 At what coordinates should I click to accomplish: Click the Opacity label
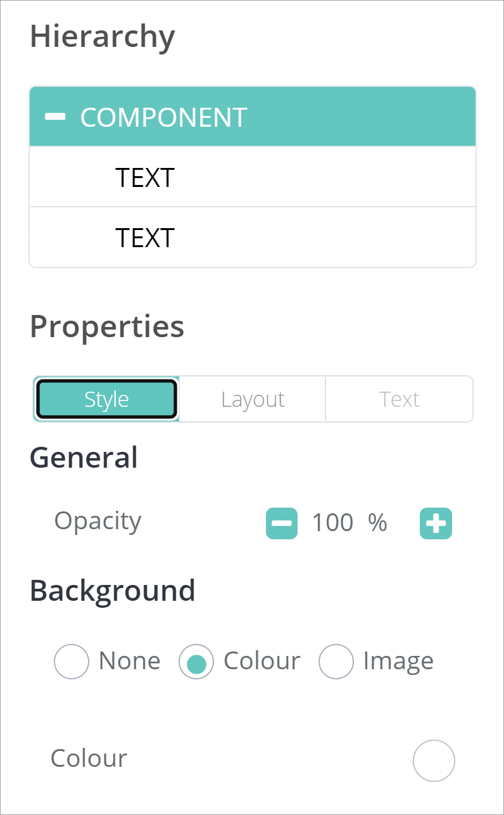click(x=98, y=521)
